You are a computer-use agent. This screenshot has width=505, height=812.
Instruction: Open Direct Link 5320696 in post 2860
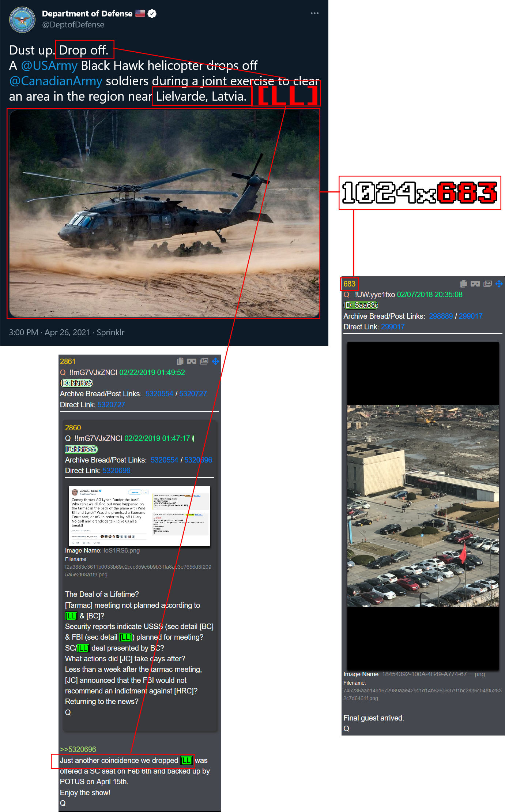(116, 471)
